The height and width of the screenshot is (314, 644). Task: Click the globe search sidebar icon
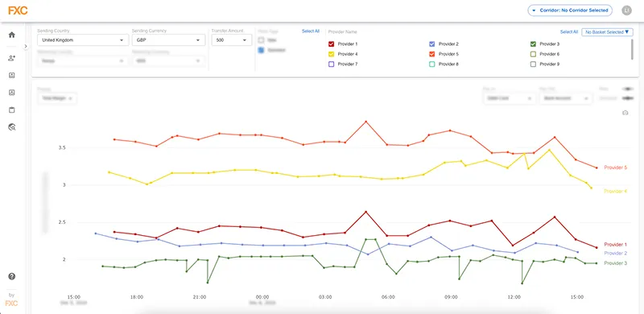click(x=12, y=127)
